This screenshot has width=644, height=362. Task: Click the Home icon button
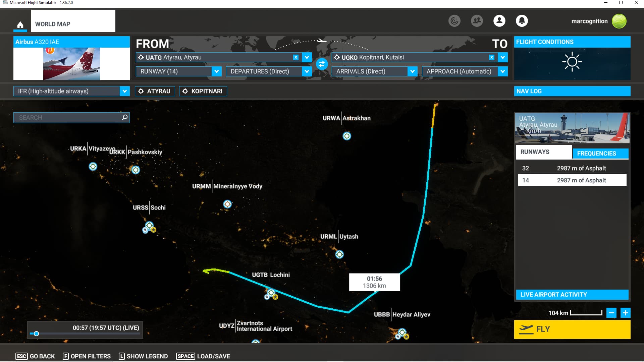click(x=20, y=25)
